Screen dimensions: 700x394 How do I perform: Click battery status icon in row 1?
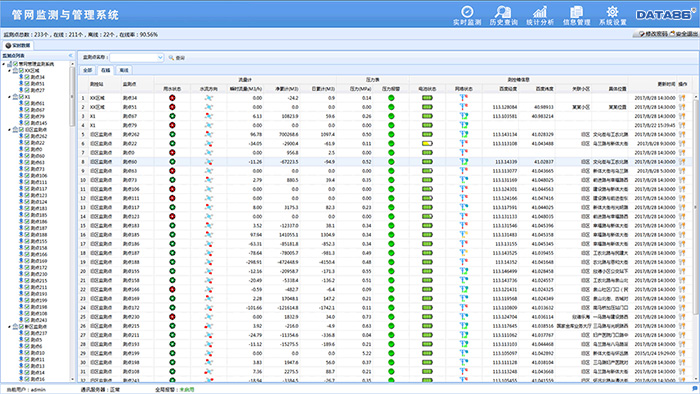point(427,98)
